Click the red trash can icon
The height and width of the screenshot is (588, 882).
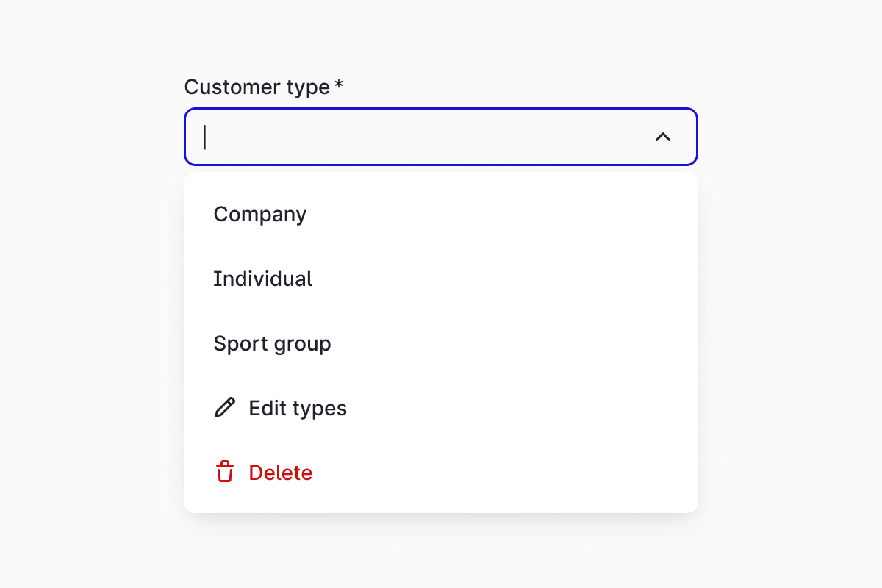[x=225, y=473]
